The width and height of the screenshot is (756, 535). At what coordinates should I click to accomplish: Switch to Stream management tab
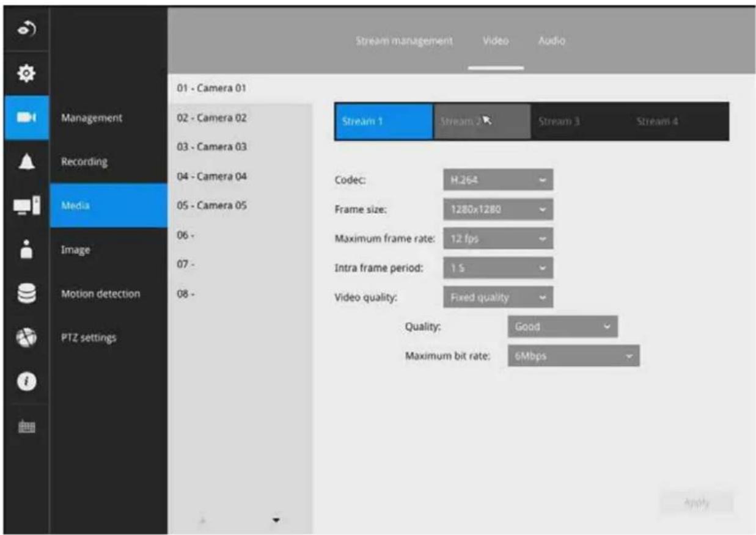pyautogui.click(x=404, y=42)
